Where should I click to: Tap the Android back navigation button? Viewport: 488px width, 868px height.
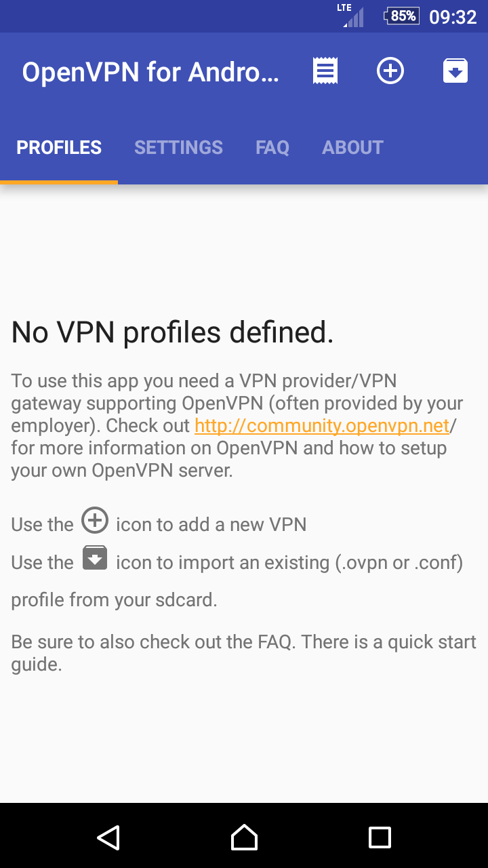(108, 837)
